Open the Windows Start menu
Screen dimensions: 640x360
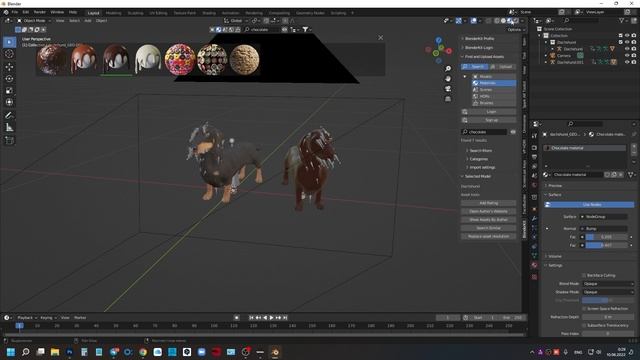coord(11,352)
